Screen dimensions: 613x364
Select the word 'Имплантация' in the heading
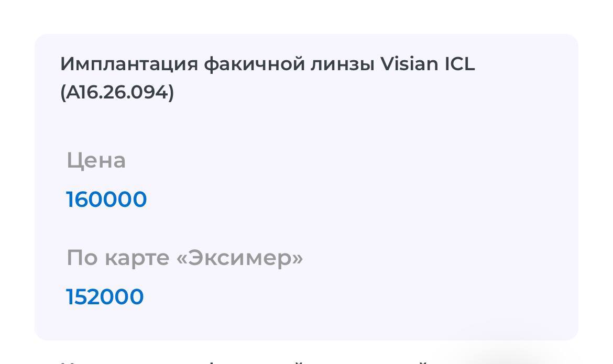coord(129,64)
